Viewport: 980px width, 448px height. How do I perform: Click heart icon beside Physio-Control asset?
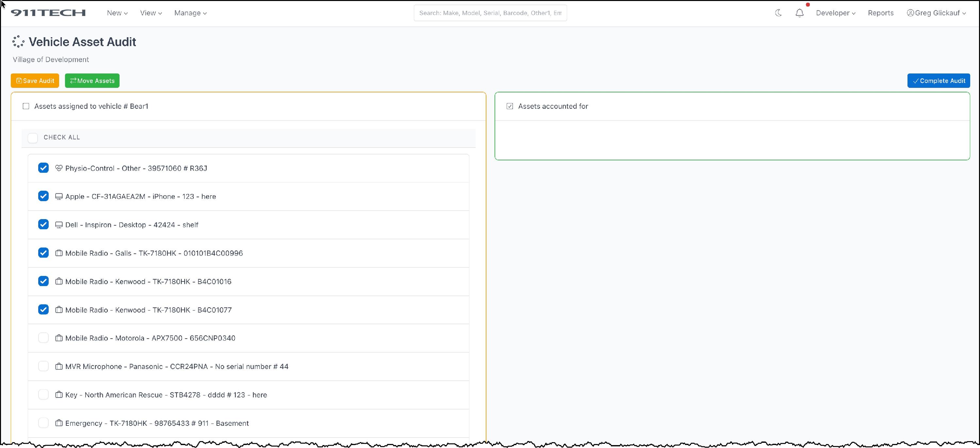tap(58, 168)
